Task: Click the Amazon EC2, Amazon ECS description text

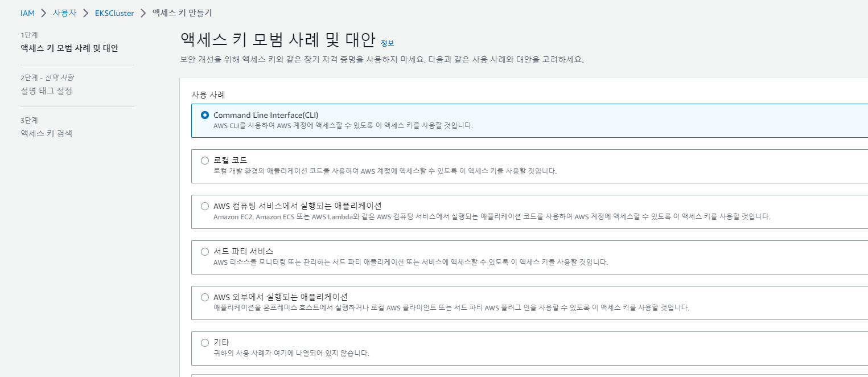Action: (492, 216)
